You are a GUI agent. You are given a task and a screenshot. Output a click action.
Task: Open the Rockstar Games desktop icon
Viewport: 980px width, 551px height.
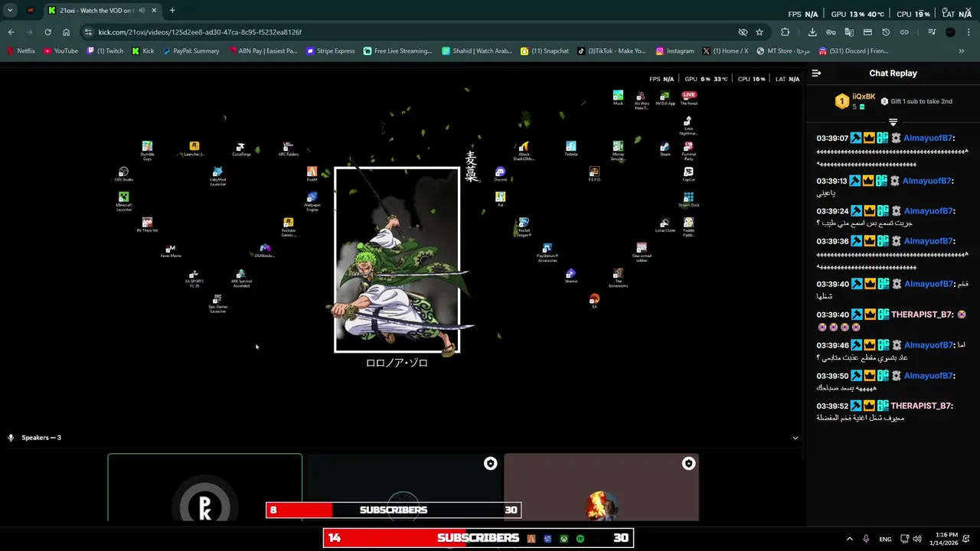point(289,227)
